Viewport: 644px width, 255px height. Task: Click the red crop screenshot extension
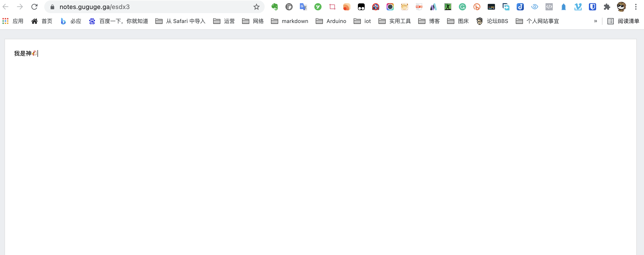coord(332,7)
